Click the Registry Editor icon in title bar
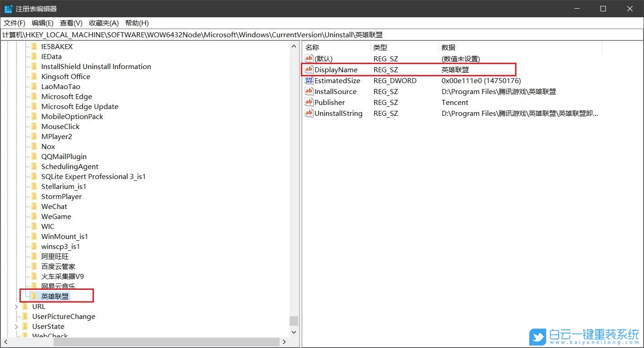This screenshot has height=348, width=644. pyautogui.click(x=8, y=8)
